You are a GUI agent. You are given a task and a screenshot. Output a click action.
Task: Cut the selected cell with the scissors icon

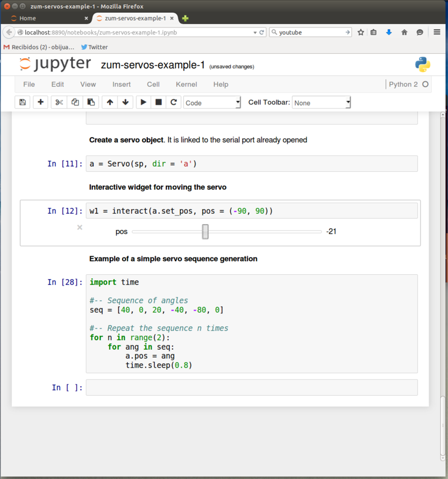pos(59,102)
